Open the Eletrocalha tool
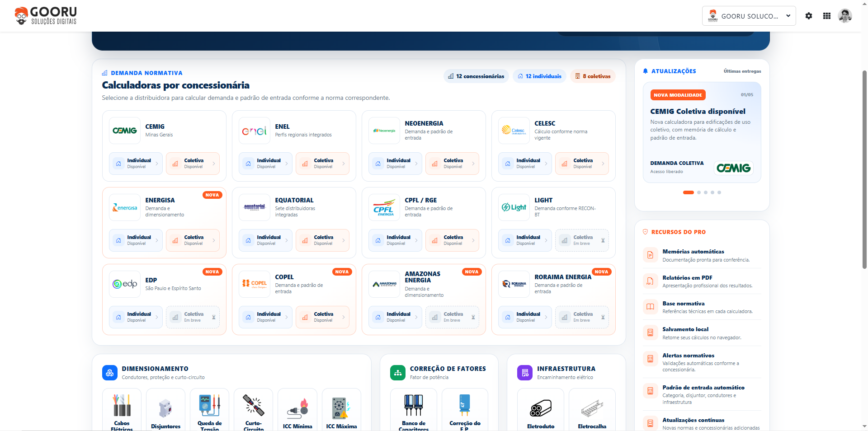The height and width of the screenshot is (431, 868). click(592, 410)
